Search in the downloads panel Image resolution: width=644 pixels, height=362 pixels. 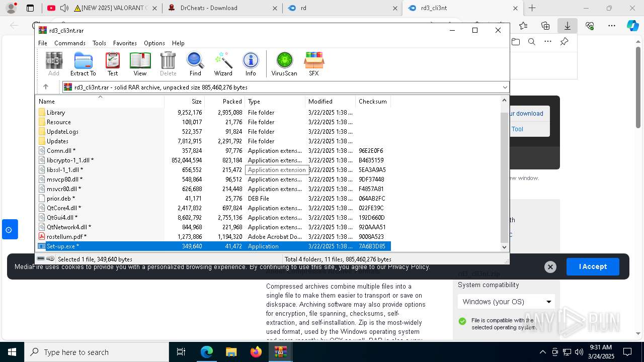[x=532, y=42]
